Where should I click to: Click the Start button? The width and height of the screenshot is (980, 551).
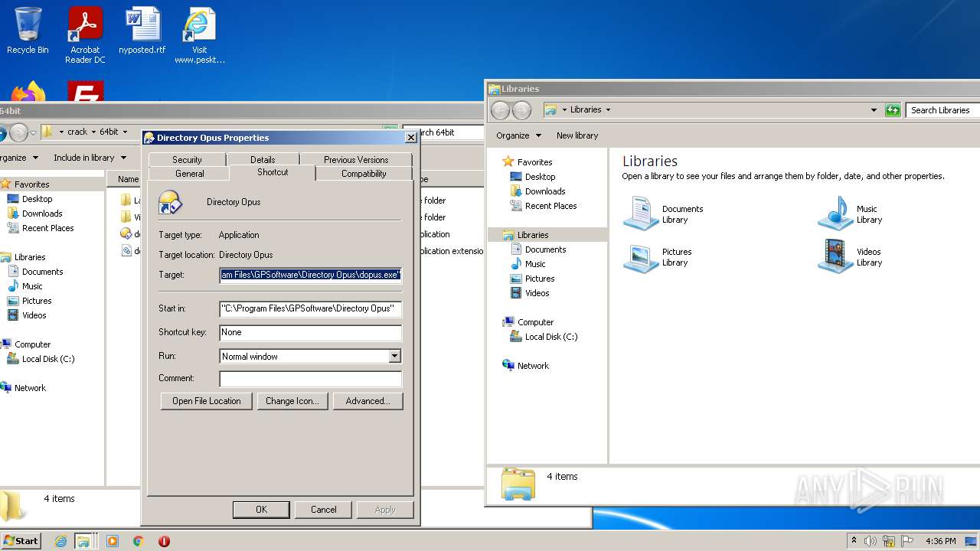coord(21,541)
